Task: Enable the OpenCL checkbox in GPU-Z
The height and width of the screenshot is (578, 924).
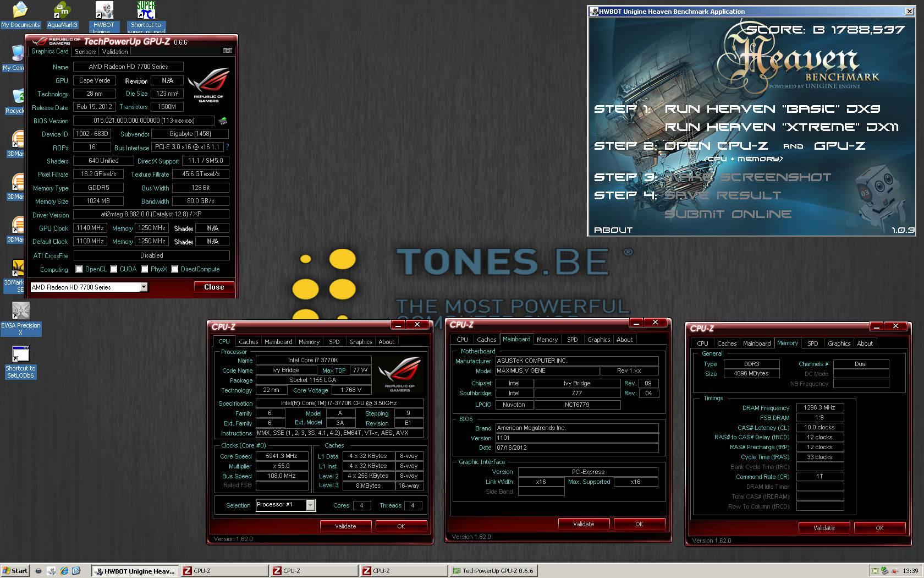Action: tap(79, 269)
